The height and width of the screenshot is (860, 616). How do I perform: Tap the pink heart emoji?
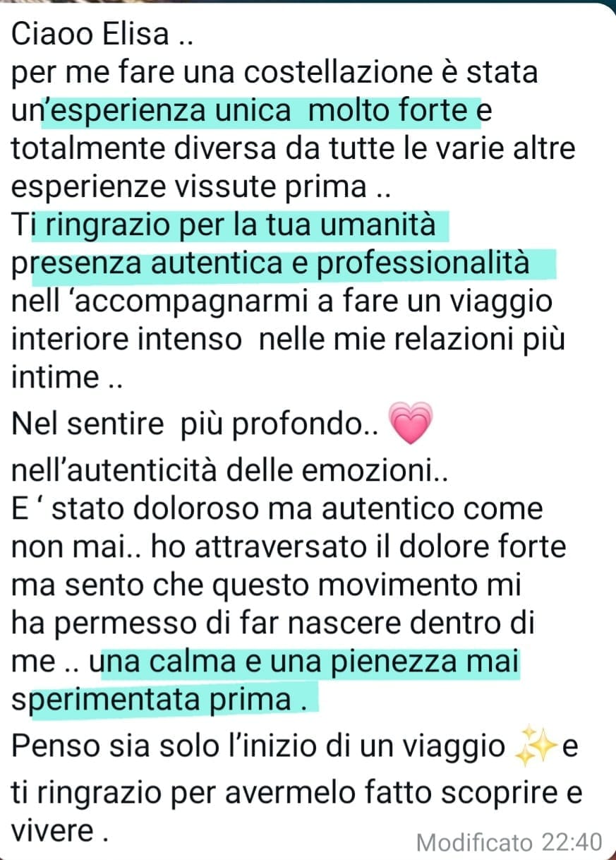[x=409, y=424]
